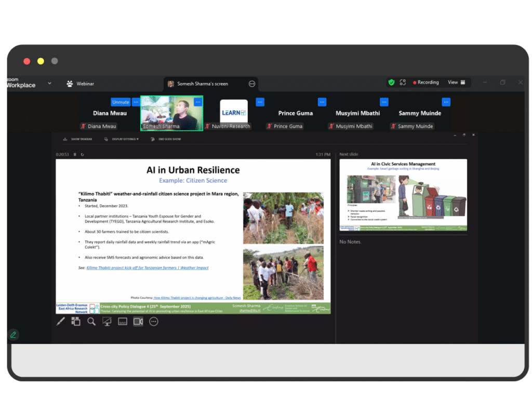The height and width of the screenshot is (400, 532).
Task: Open the View layout menu
Action: click(x=456, y=83)
